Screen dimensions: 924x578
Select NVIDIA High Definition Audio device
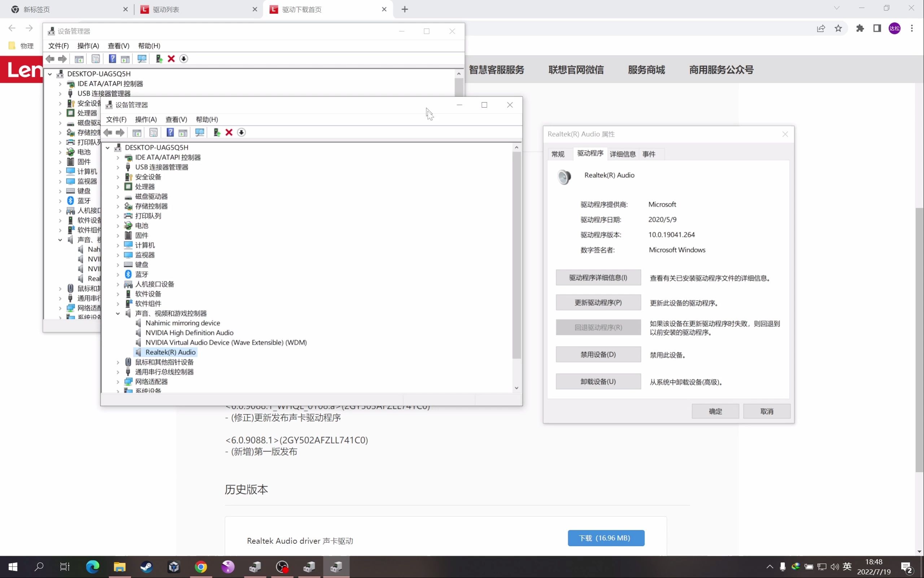189,333
